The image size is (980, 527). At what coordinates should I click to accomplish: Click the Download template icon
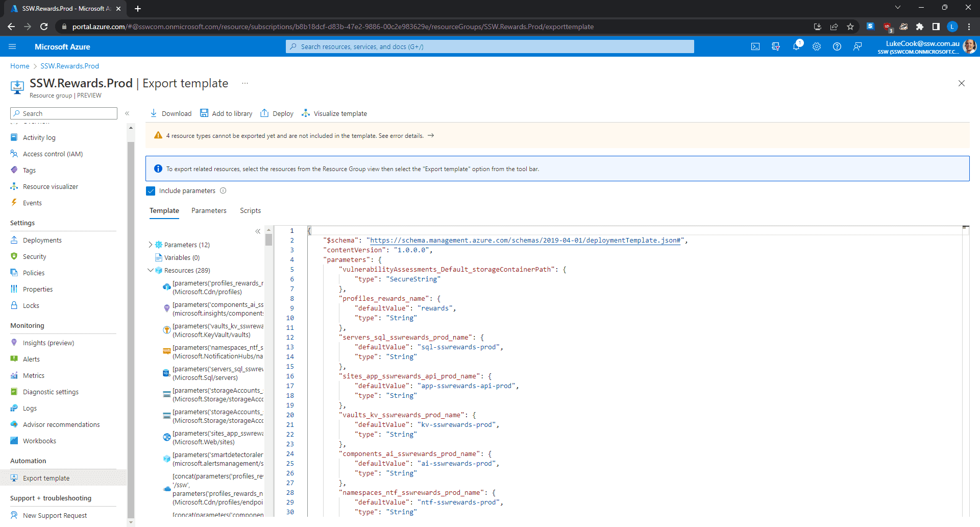point(154,113)
